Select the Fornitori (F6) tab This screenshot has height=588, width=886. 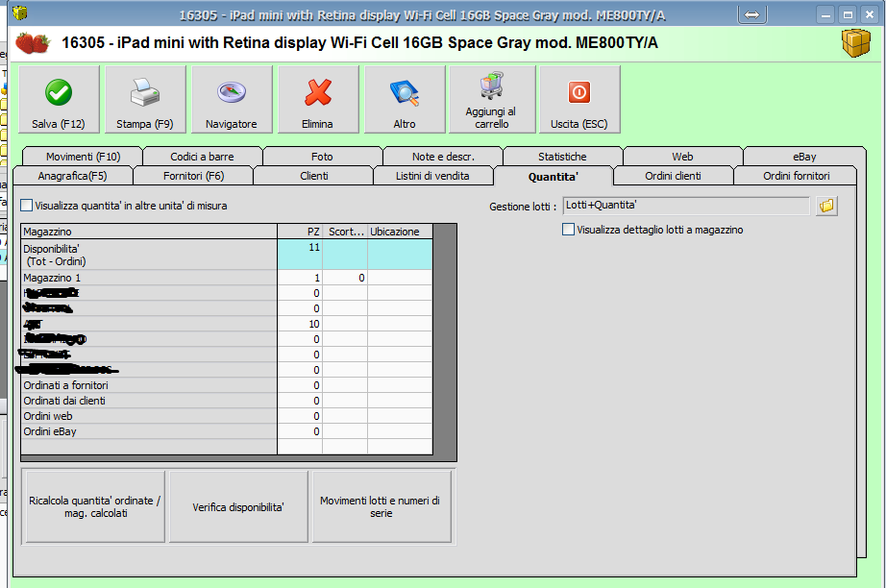pos(193,176)
